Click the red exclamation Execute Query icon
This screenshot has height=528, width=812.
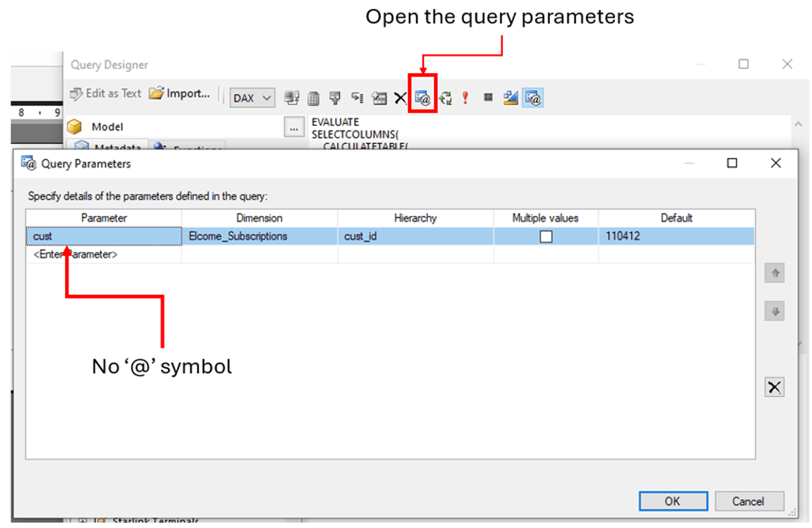pos(466,98)
